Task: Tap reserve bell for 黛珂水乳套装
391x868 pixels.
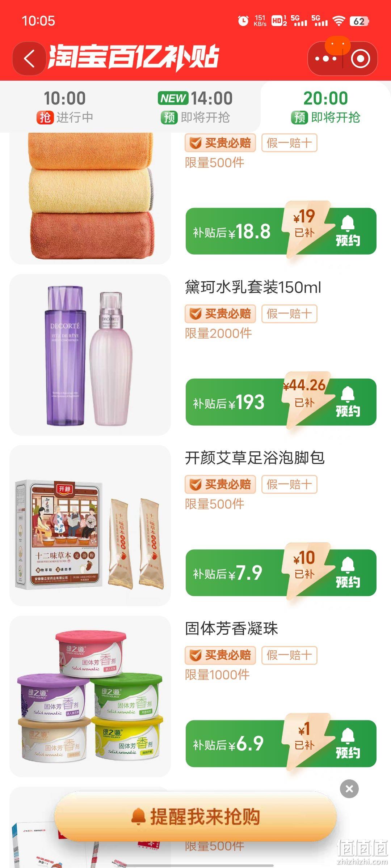Action: 348,402
